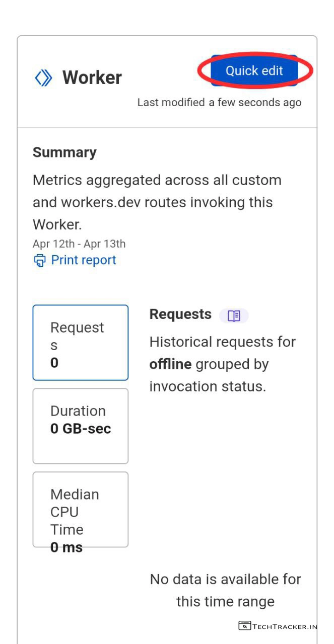This screenshot has width=334, height=644.
Task: Click the Worker title heading
Action: click(92, 78)
